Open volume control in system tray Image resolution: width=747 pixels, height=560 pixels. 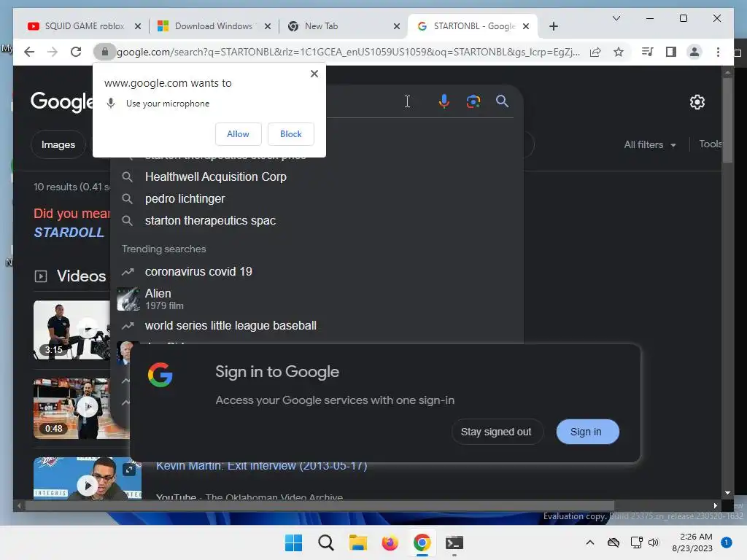click(x=653, y=542)
